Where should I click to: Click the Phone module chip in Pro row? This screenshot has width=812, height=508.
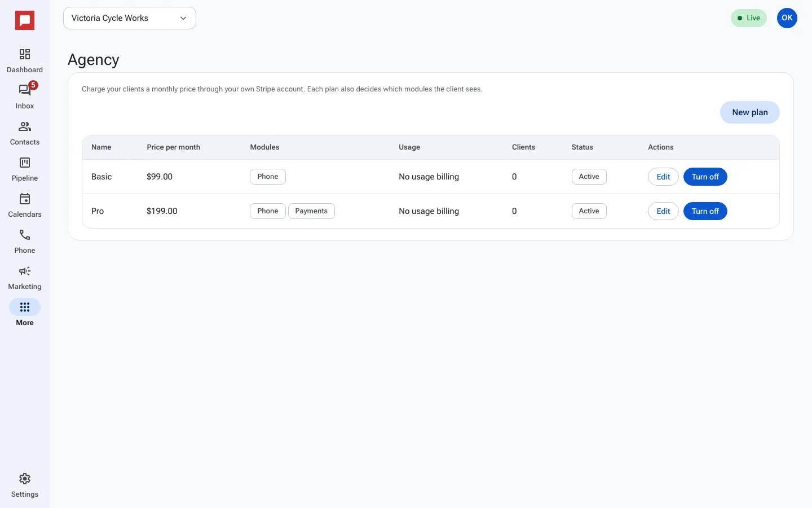pos(268,211)
